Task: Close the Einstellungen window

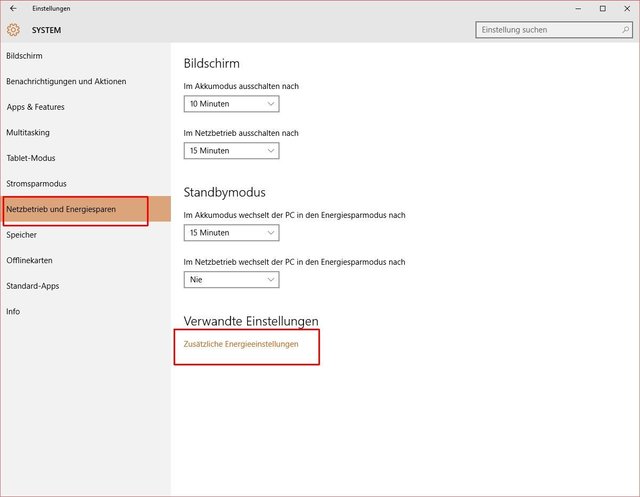Action: point(627,9)
